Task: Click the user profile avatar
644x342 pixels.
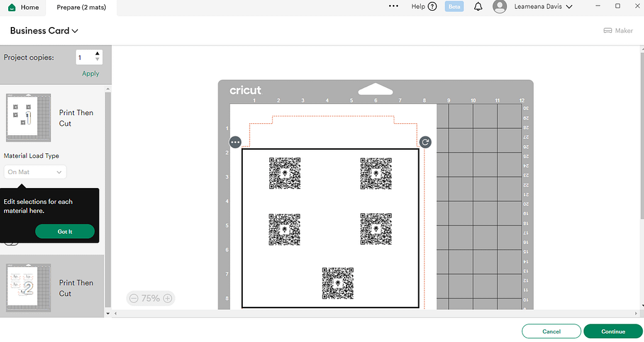Action: click(500, 7)
